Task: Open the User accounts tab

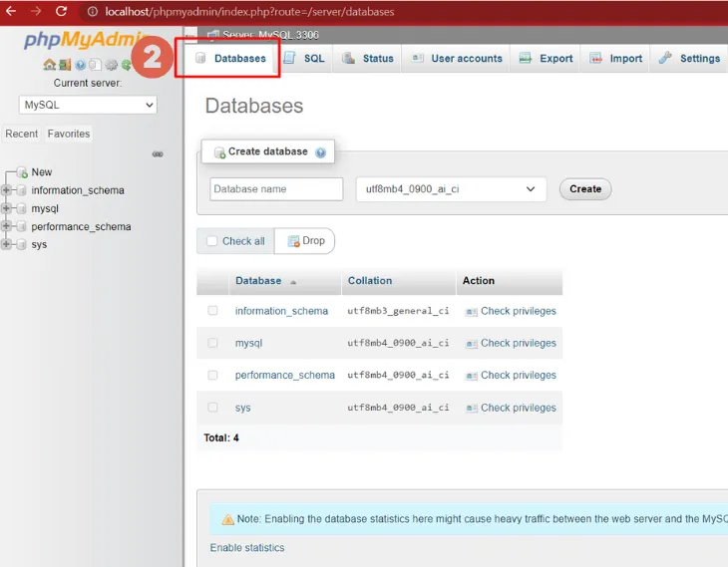Action: click(457, 59)
